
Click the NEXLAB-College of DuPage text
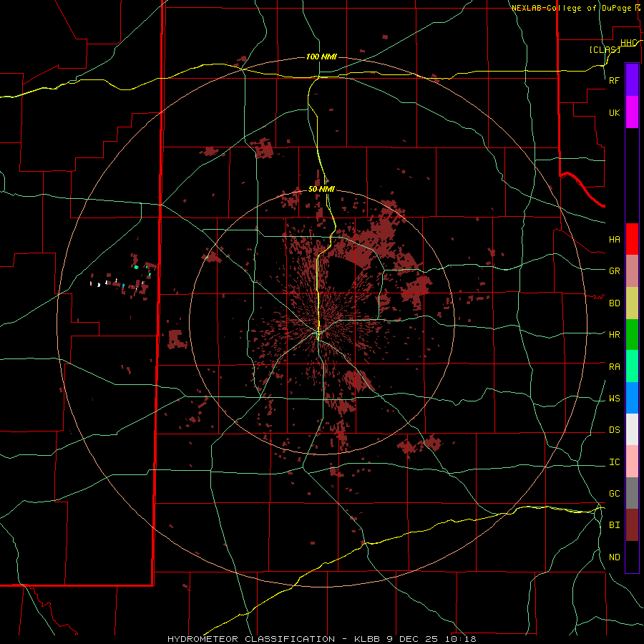click(573, 8)
